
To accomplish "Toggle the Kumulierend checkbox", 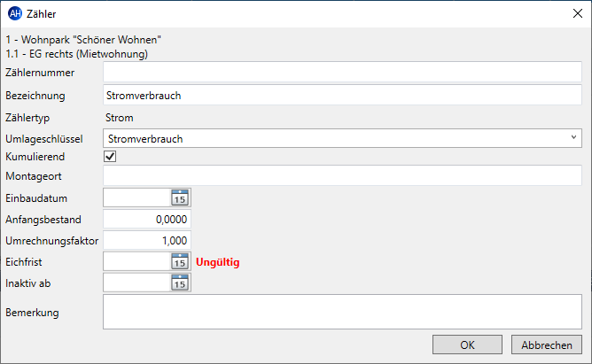I will click(x=110, y=156).
